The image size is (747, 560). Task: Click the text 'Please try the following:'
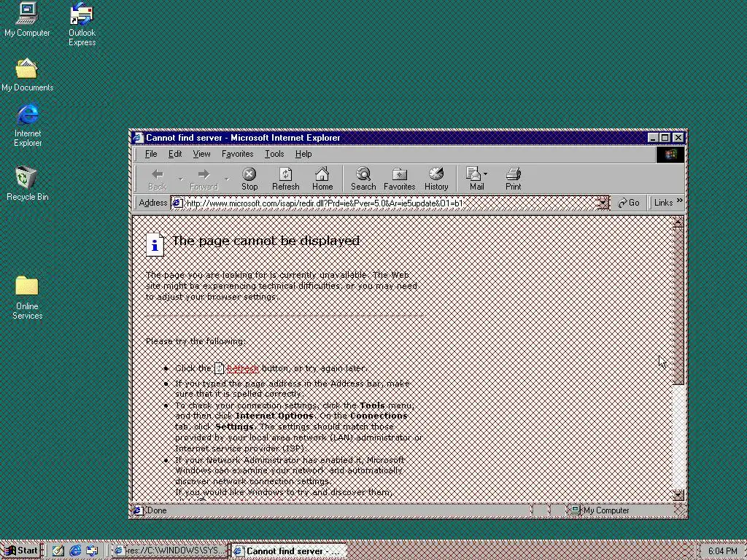click(196, 341)
